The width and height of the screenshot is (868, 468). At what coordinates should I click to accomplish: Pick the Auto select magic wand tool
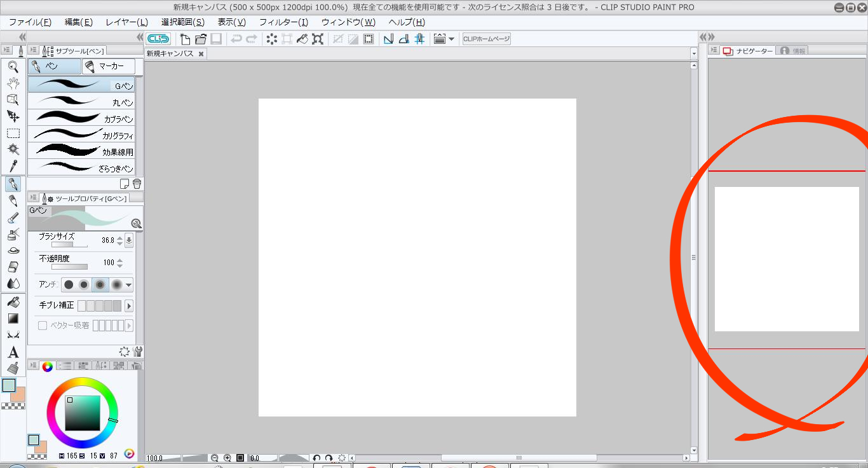(13, 149)
